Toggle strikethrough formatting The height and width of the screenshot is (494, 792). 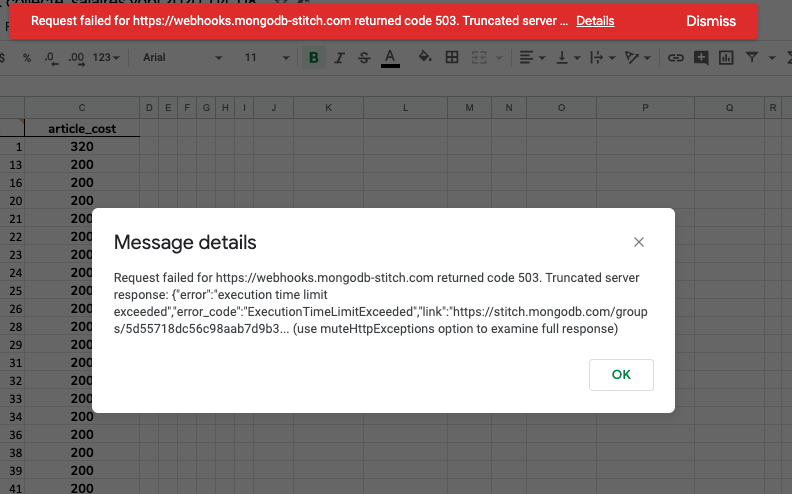364,58
